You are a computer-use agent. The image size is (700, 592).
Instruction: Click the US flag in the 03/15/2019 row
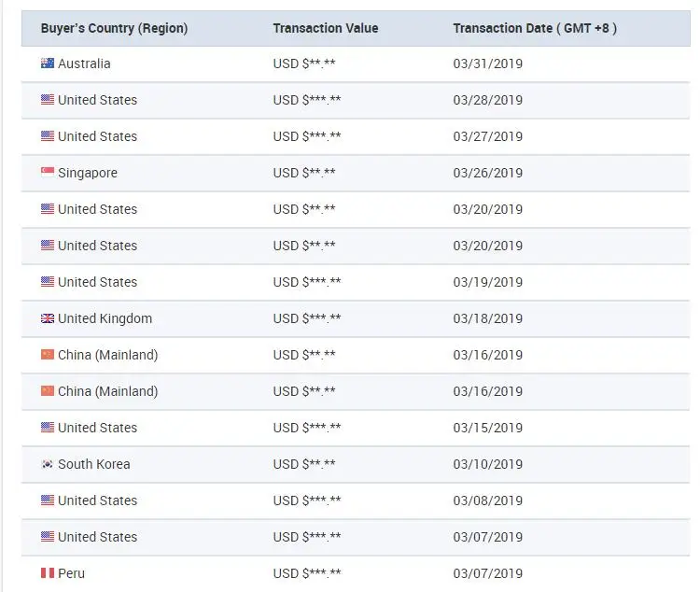click(48, 428)
